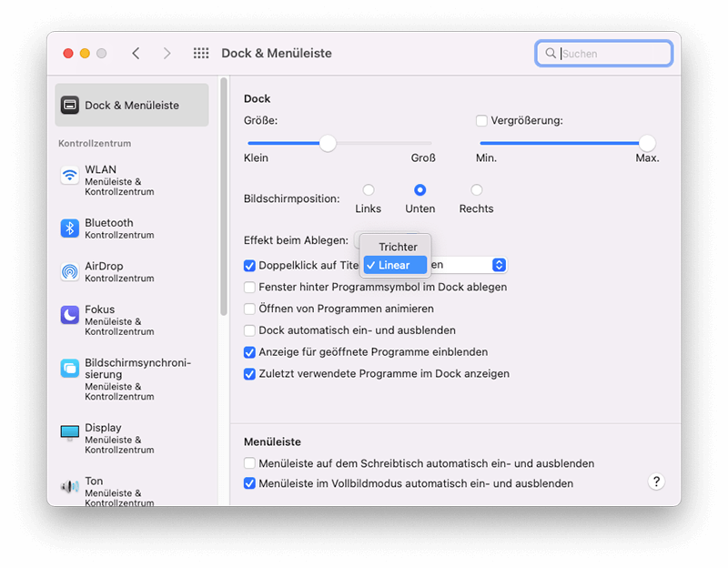This screenshot has height=568, width=728.
Task: Open help with the question mark button
Action: point(656,482)
